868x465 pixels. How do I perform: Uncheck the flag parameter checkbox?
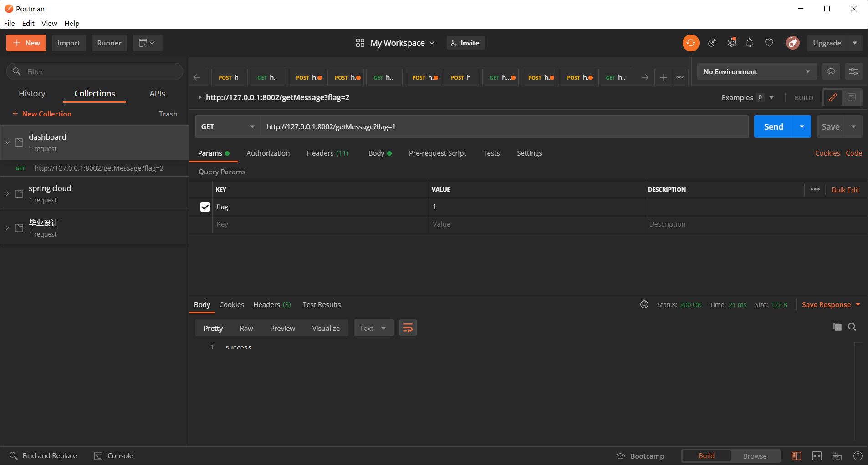[x=205, y=207]
